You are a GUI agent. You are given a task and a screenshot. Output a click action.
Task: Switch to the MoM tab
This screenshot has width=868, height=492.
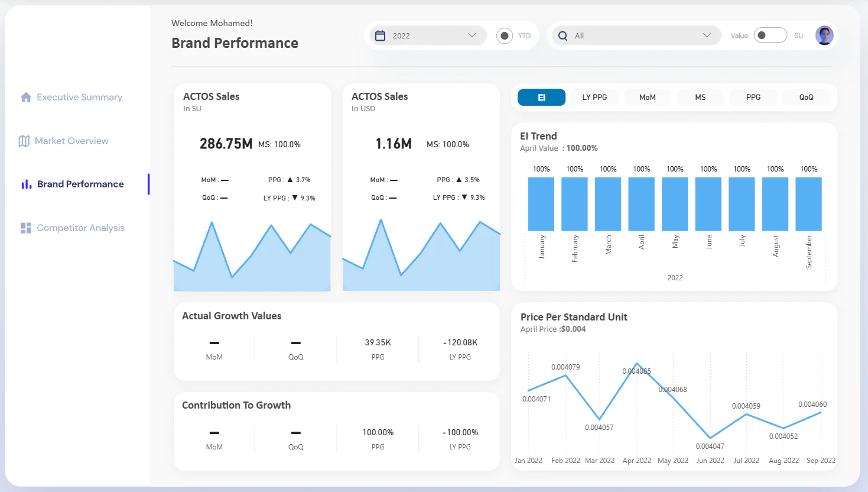tap(648, 97)
